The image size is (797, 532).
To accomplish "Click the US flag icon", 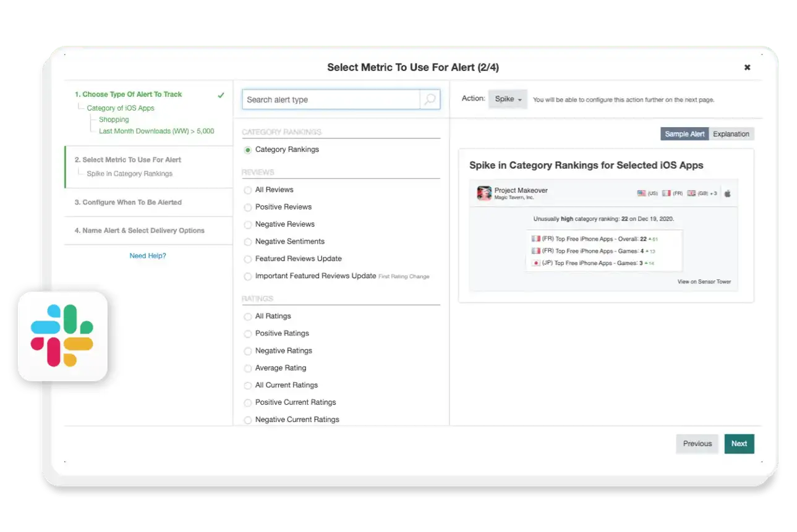I will pyautogui.click(x=642, y=192).
